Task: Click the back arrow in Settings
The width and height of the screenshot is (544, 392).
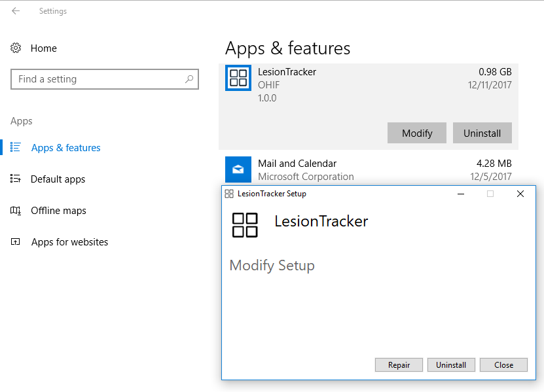Action: 16,11
